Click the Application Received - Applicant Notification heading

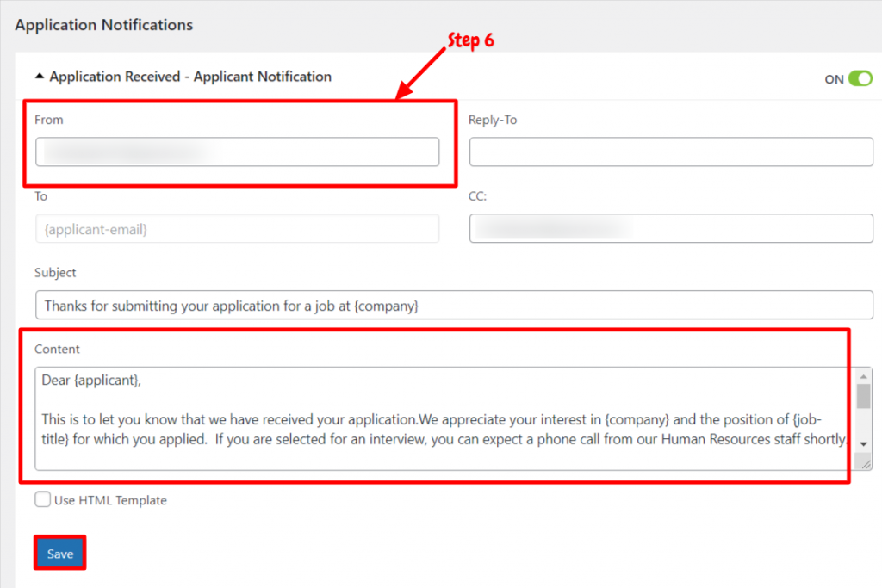[x=190, y=77]
